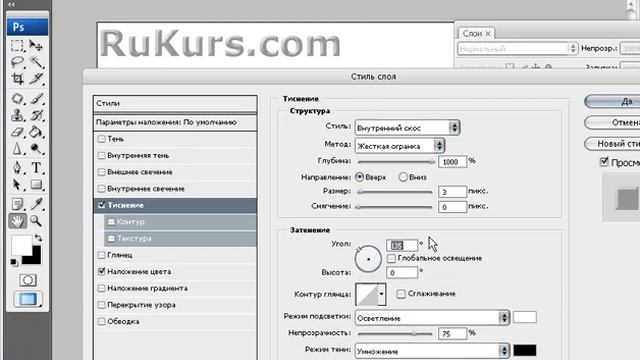Select the Zoom tool
The height and width of the screenshot is (360, 640).
36,221
